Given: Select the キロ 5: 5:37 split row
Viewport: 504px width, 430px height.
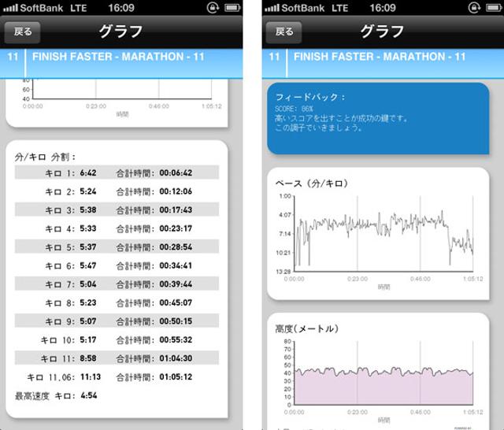Looking at the screenshot, I should (x=117, y=247).
